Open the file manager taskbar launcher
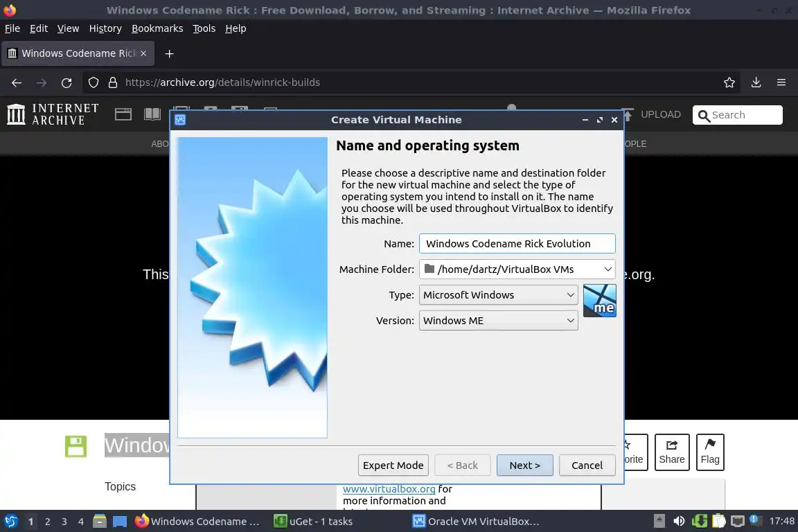Screen dimensions: 798x532 (100, 522)
